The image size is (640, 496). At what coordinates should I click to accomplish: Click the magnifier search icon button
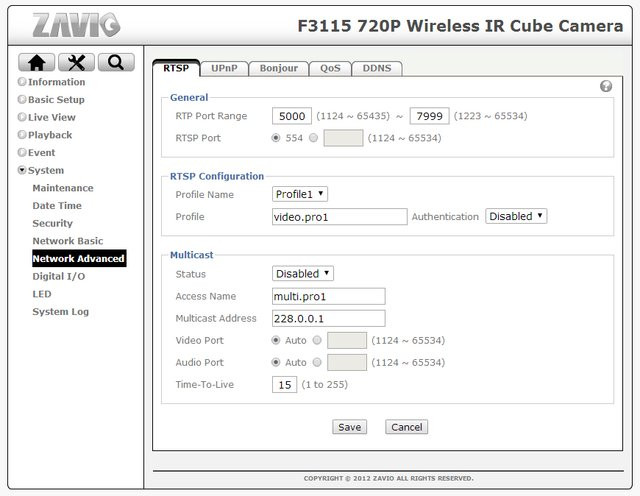(x=116, y=62)
